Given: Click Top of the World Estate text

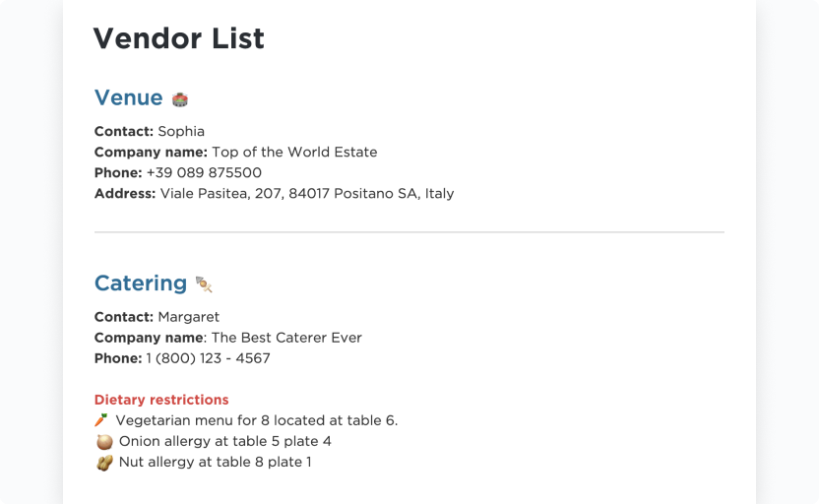Looking at the screenshot, I should click(294, 152).
